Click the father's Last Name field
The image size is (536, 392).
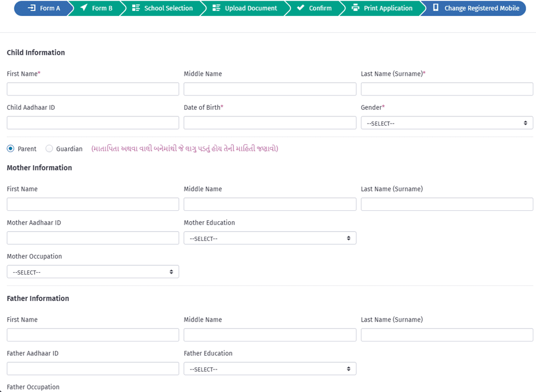coord(446,335)
